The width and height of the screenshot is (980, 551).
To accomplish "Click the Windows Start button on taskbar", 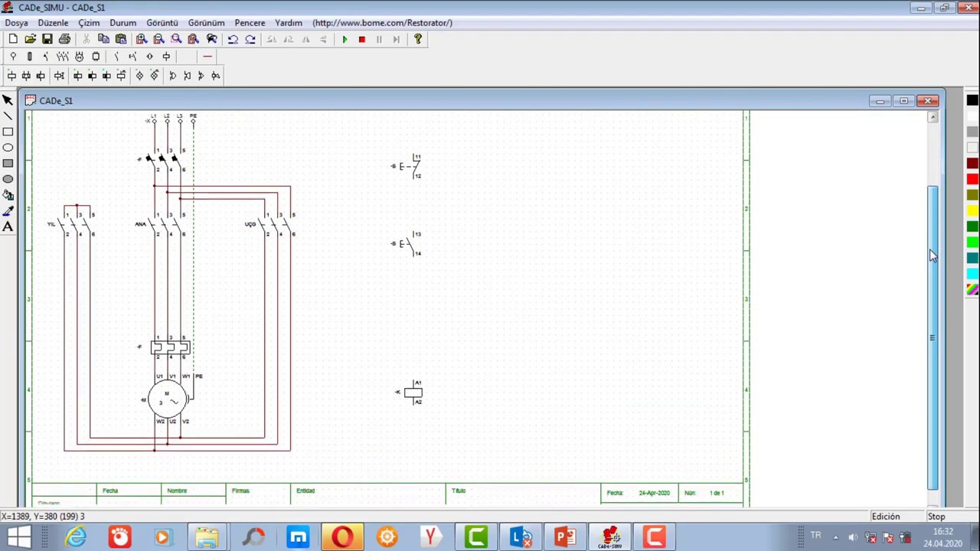I will pyautogui.click(x=18, y=537).
